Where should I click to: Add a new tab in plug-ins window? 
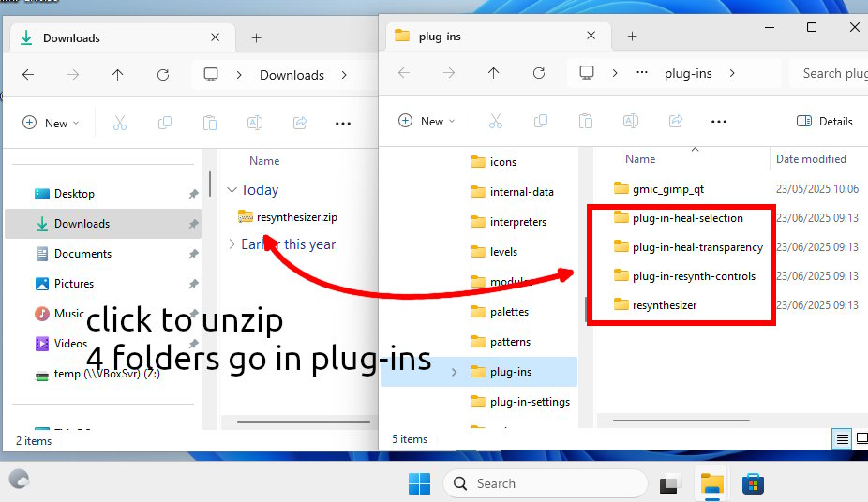click(632, 36)
